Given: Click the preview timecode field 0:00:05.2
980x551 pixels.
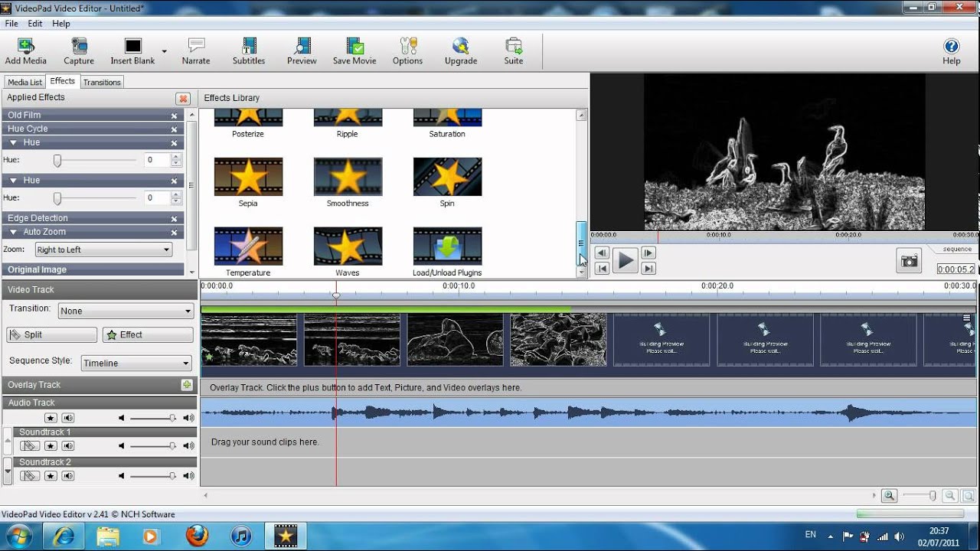Looking at the screenshot, I should pos(955,269).
